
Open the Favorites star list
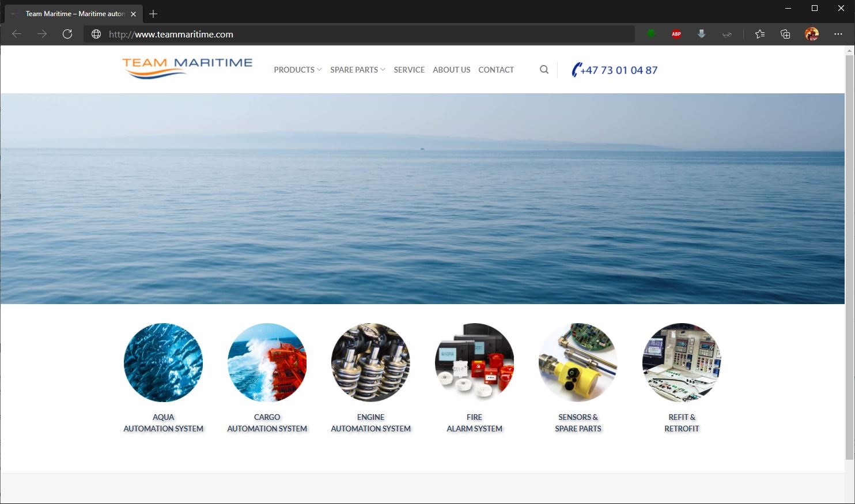pyautogui.click(x=760, y=34)
